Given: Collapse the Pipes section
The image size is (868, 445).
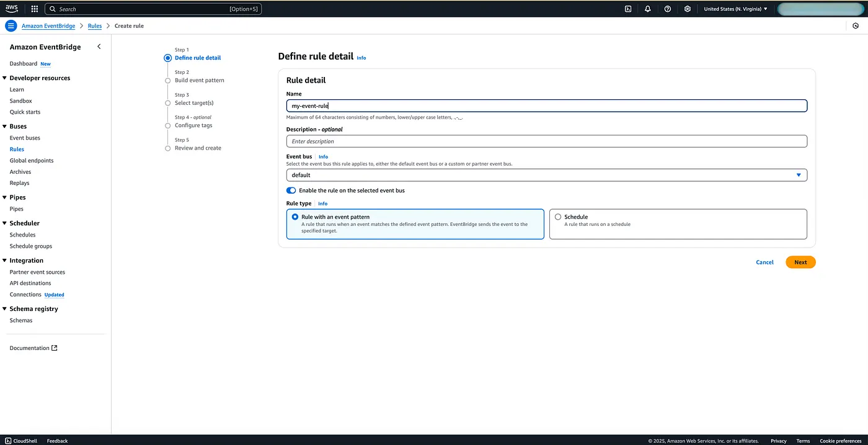Looking at the screenshot, I should (x=4, y=197).
